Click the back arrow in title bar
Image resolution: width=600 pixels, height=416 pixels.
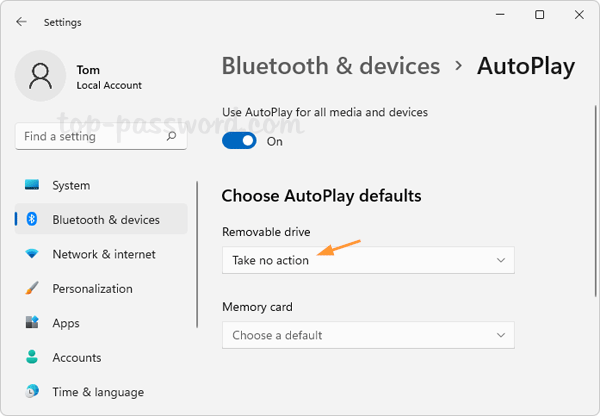click(x=22, y=22)
